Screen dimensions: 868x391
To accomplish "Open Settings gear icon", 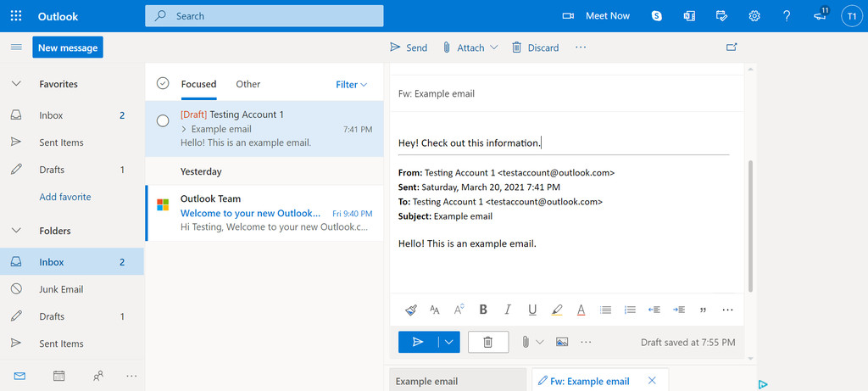I will [754, 16].
